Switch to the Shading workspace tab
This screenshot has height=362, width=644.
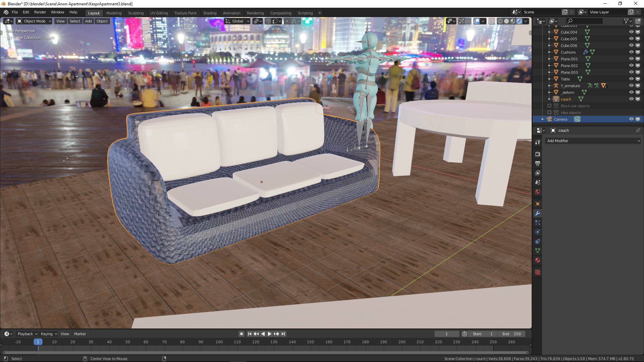210,13
